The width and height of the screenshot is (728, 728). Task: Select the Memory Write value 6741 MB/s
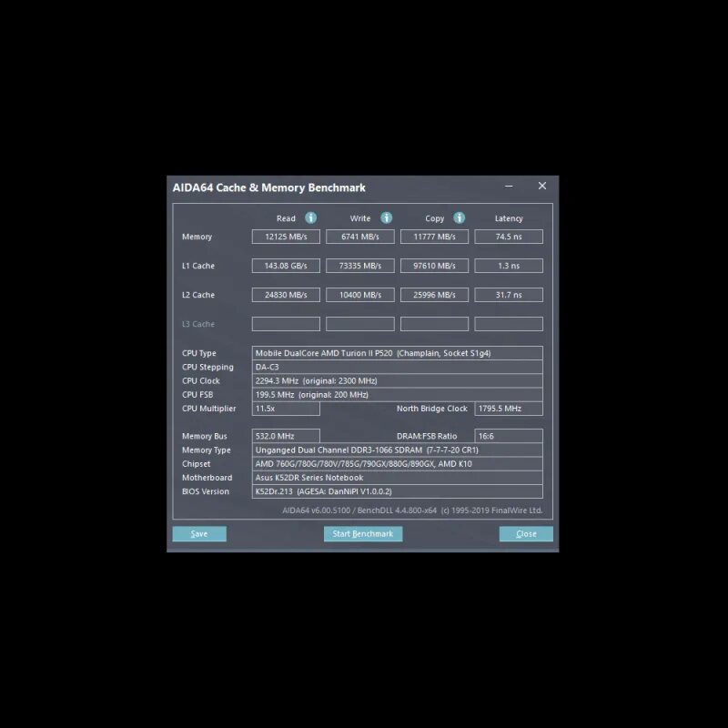(360, 237)
